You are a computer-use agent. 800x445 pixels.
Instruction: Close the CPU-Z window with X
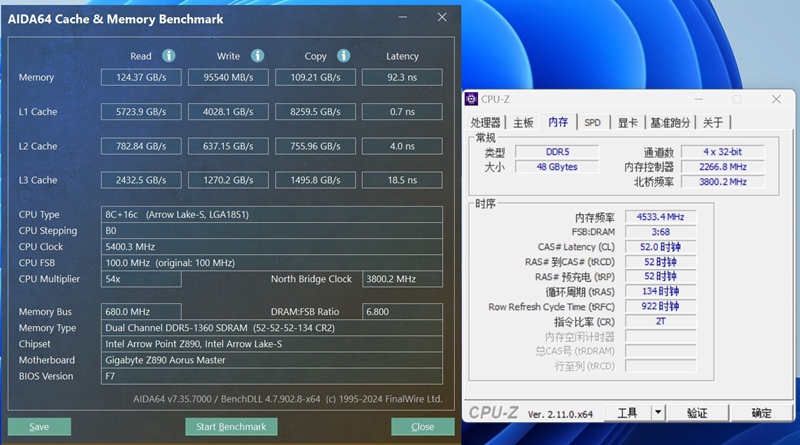tap(775, 99)
